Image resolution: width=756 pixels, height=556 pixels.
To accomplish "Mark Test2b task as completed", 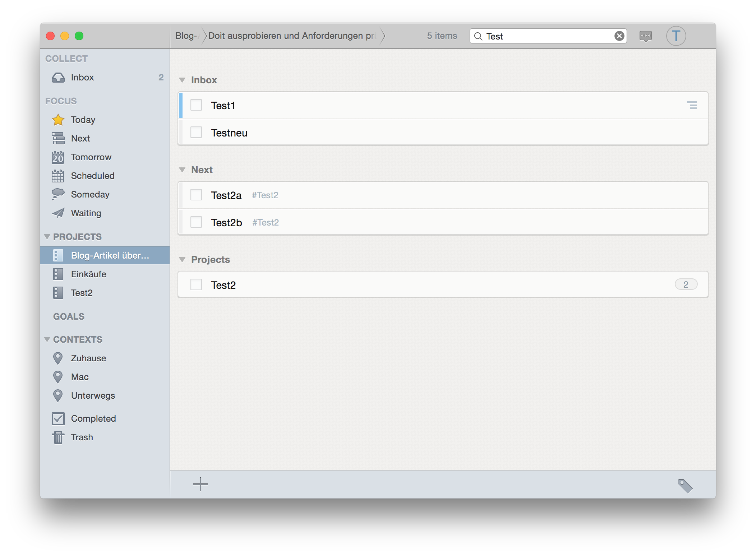I will click(196, 222).
